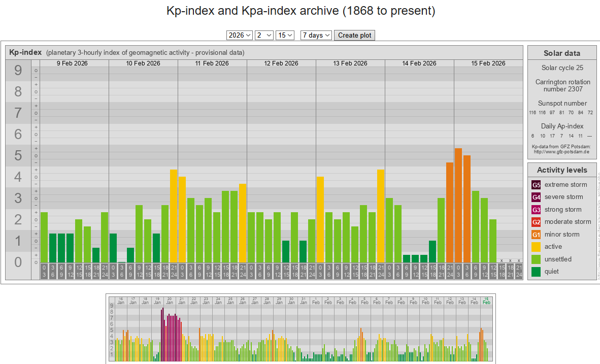Expand the day dropdown showing 15
Screen dimensions: 600x364
285,35
